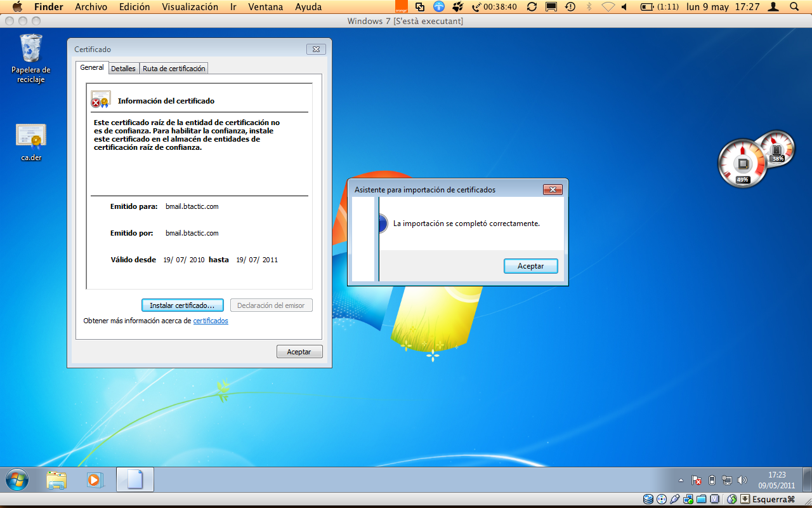Open the Papelera de reciclaje desktop icon

[x=30, y=58]
